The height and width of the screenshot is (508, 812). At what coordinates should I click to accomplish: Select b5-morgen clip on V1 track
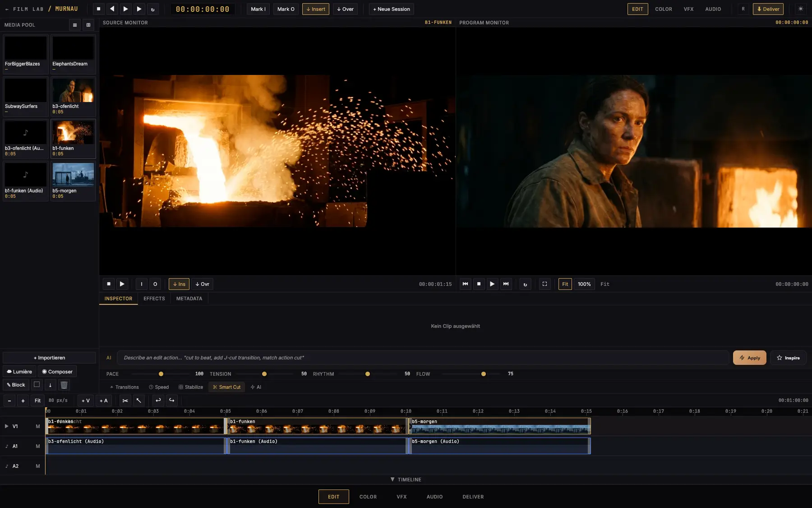500,426
